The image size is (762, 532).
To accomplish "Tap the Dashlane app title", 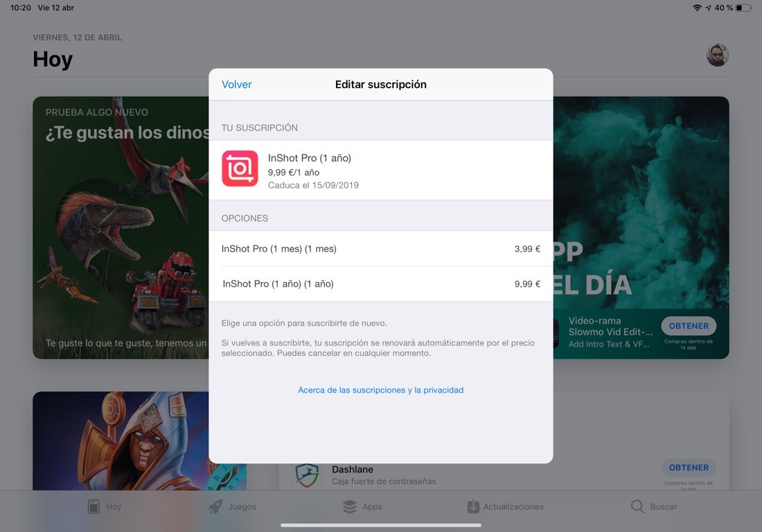I will coord(353,470).
